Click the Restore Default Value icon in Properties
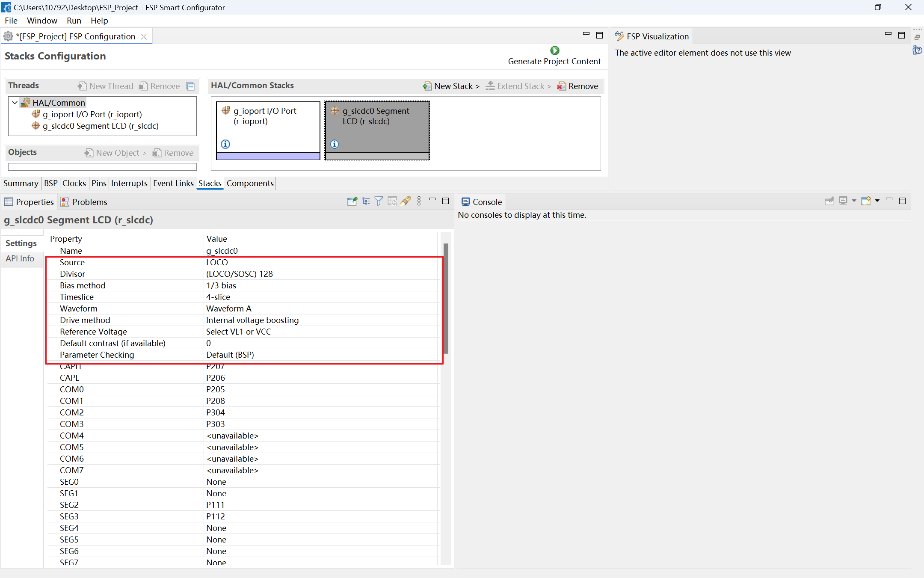The image size is (924, 578). (x=392, y=201)
